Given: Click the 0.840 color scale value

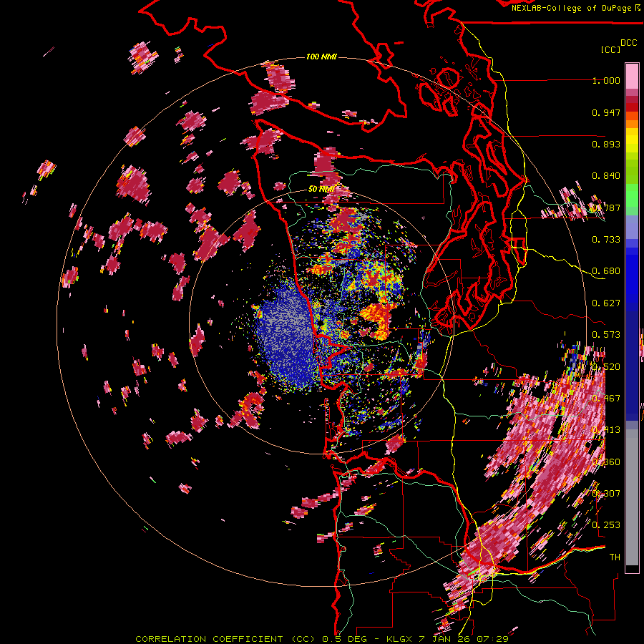Looking at the screenshot, I should pos(606,176).
